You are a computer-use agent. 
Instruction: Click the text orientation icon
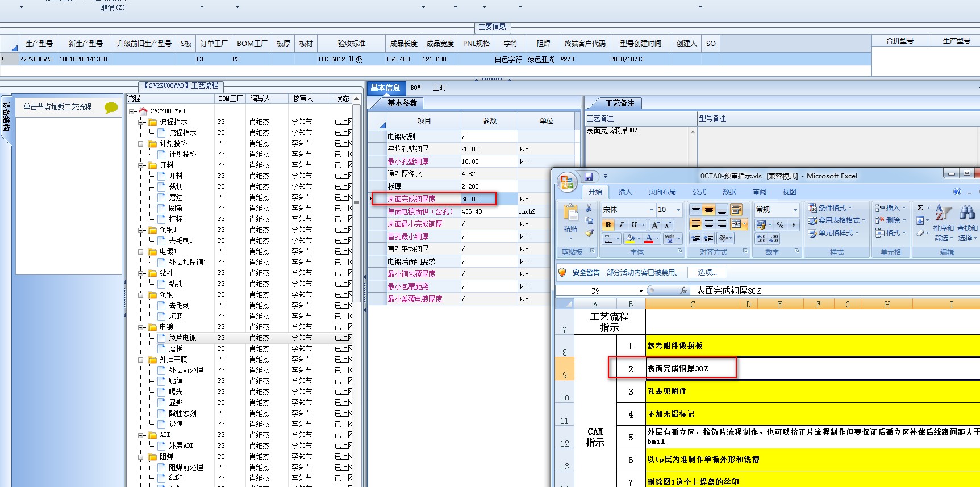click(x=723, y=238)
